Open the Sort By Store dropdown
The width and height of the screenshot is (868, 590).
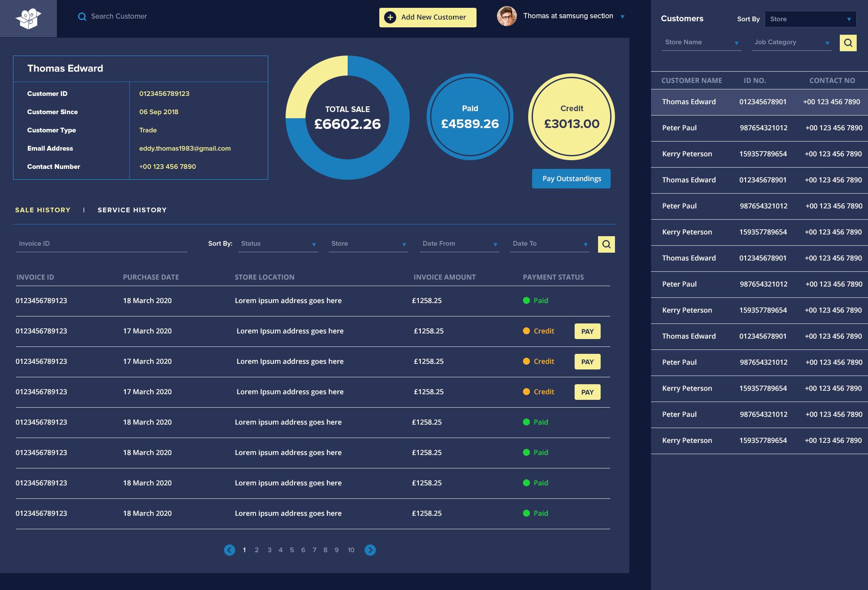click(810, 19)
